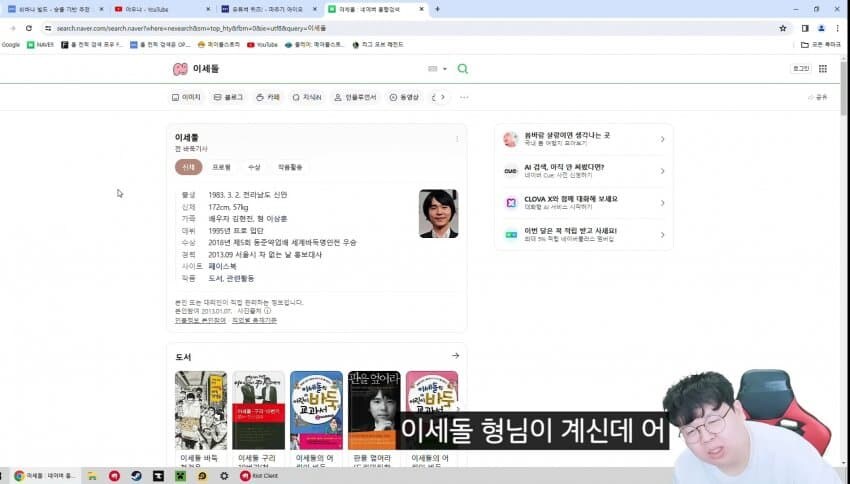The image size is (850, 484).
Task: Open the second book cover 이세돌 구리
Action: click(259, 410)
